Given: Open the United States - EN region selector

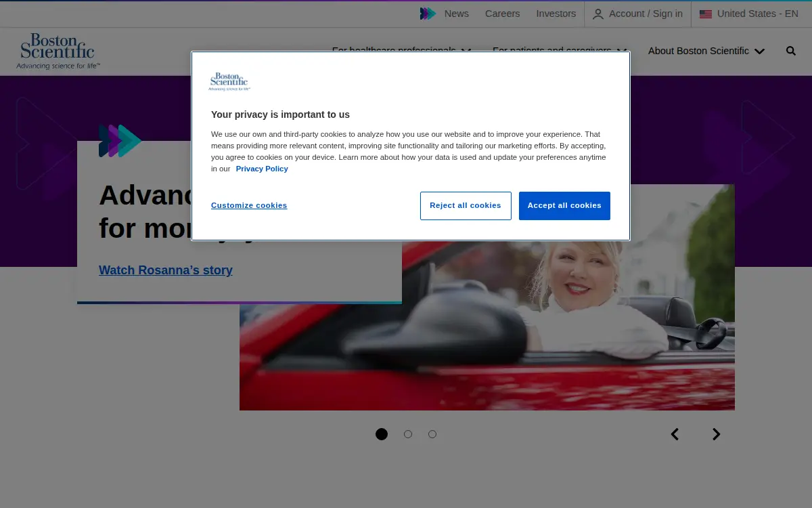Looking at the screenshot, I should [749, 14].
